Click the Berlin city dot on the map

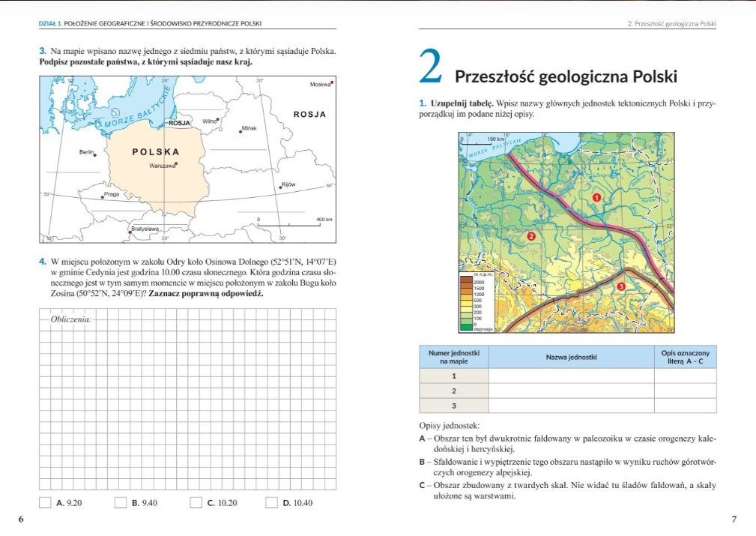pyautogui.click(x=95, y=155)
